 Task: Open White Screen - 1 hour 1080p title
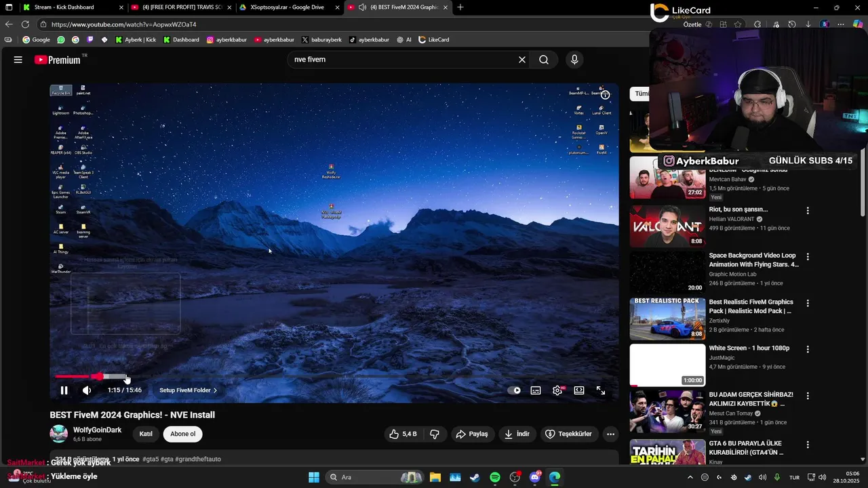pos(749,348)
